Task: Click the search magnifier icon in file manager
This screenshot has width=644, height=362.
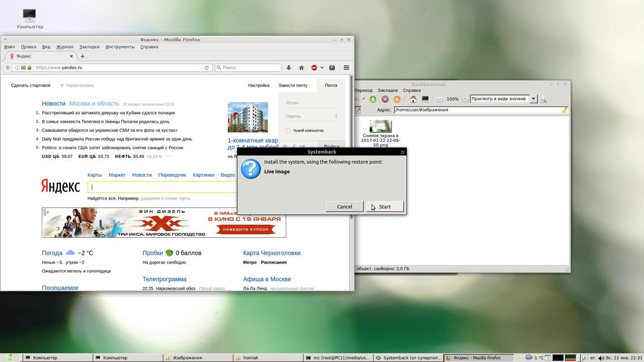Action: (x=543, y=99)
